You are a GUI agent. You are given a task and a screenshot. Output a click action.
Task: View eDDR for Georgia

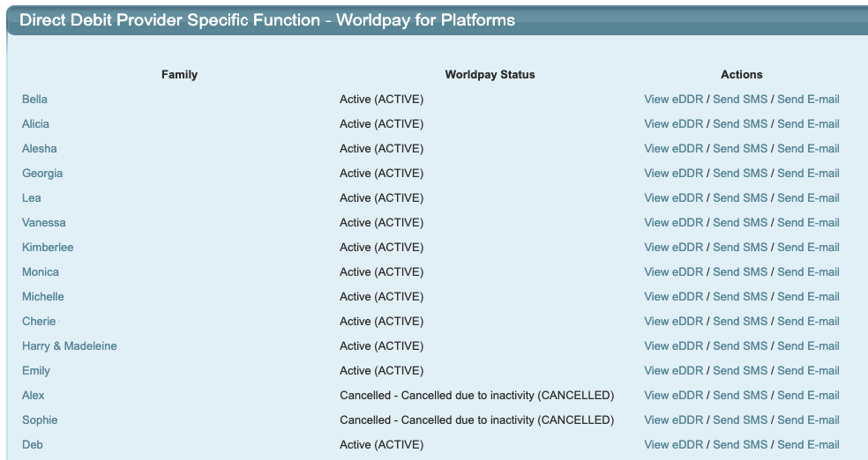tap(674, 174)
